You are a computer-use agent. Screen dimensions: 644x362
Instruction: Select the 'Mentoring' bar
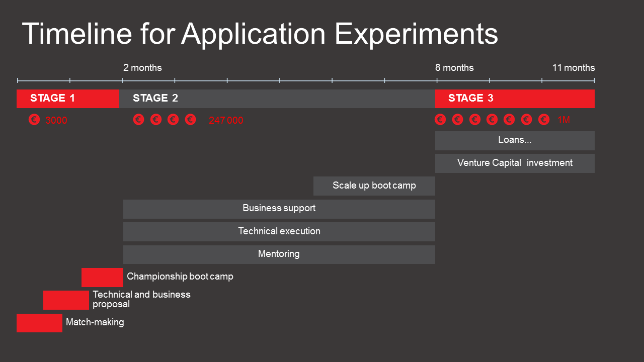click(279, 254)
